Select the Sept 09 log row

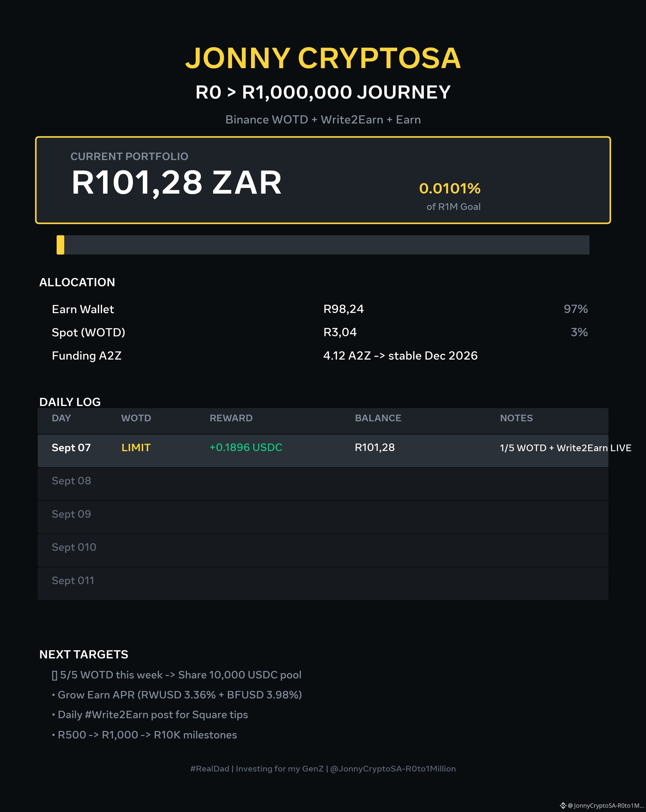coord(323,517)
